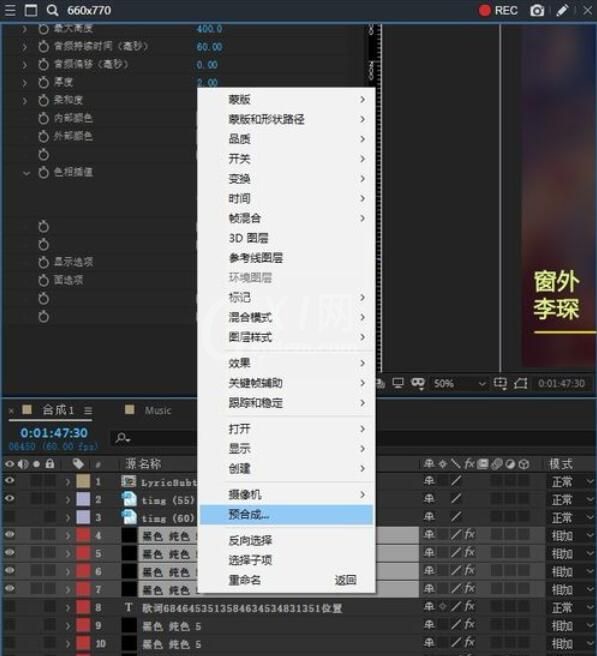This screenshot has width=597, height=656.
Task: Toggle stopwatch for 音频持续时间 property
Action: point(44,46)
